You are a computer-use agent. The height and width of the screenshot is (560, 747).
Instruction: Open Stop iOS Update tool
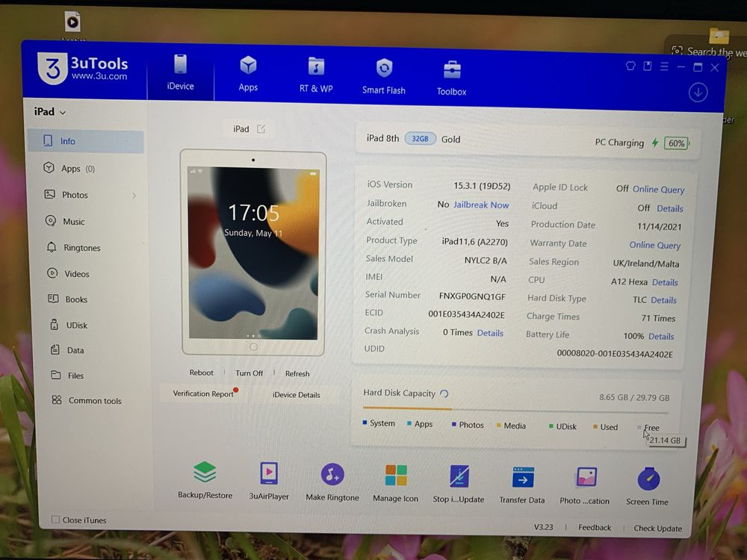[459, 485]
